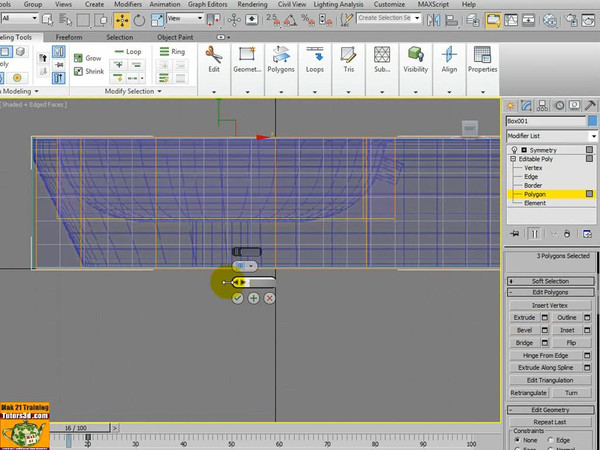
Task: Click the Grow selection button
Action: coord(88,58)
